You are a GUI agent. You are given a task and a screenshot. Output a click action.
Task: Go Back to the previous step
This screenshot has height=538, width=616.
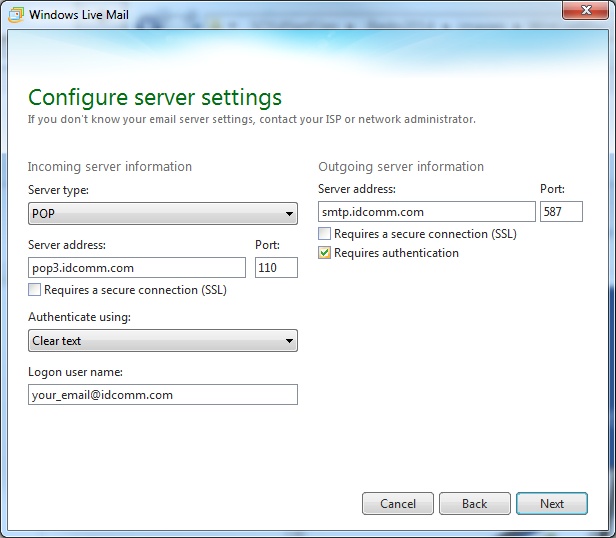[475, 503]
